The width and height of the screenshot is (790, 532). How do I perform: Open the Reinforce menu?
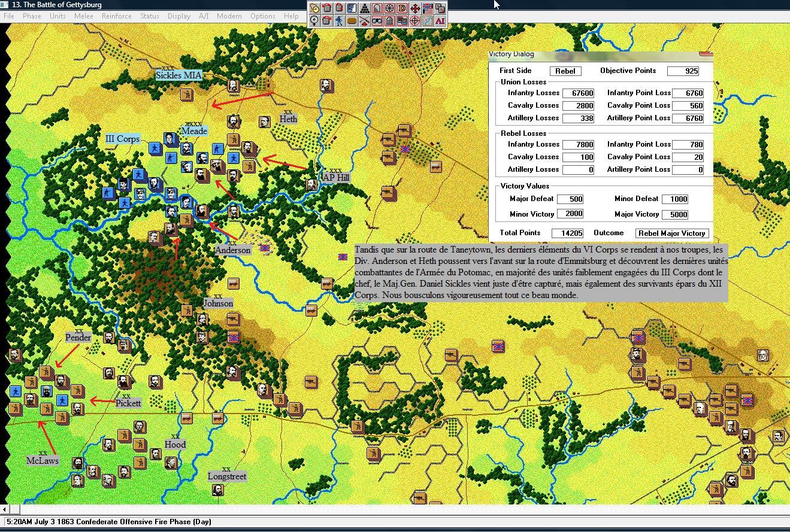(116, 16)
